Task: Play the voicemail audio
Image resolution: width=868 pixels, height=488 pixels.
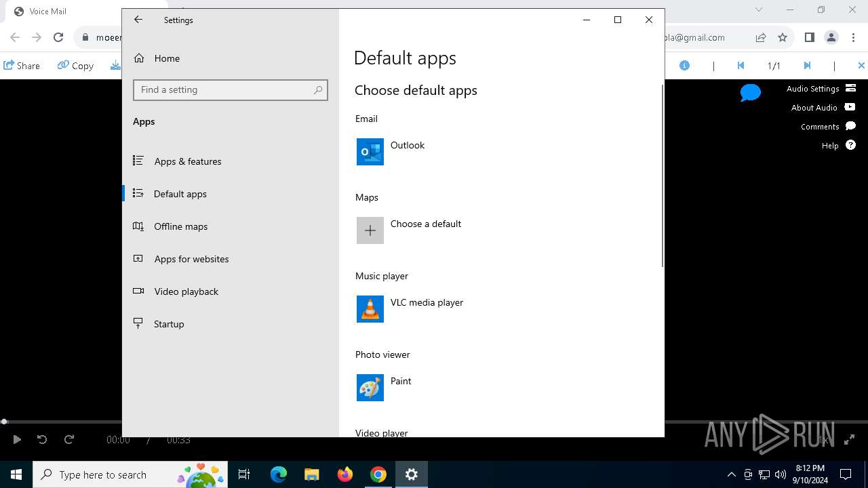Action: (x=17, y=440)
